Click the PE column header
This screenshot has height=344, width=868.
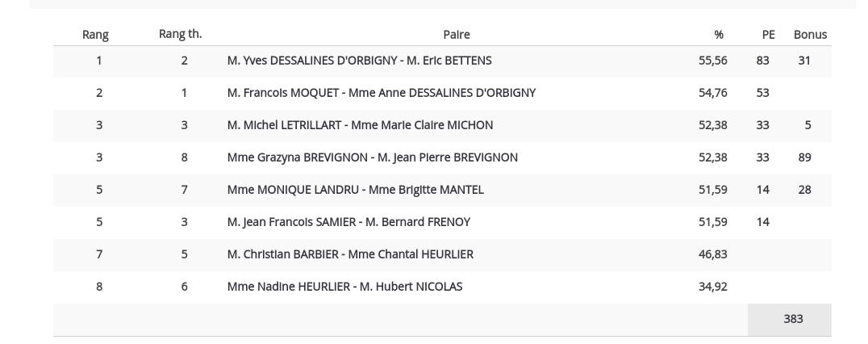coord(768,35)
